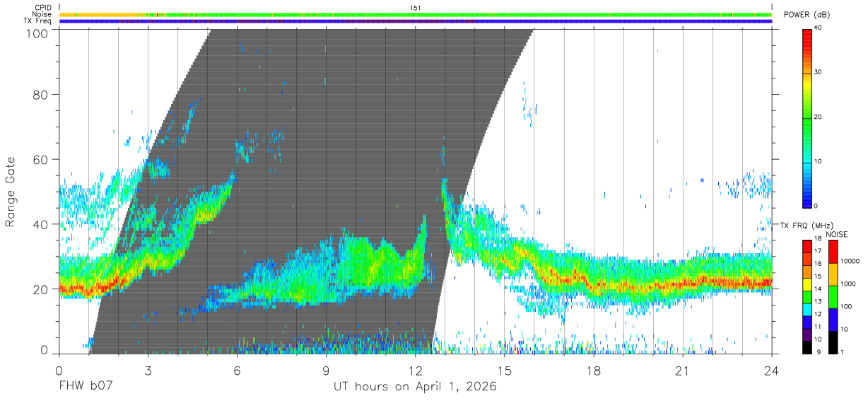
Task: Click the x-axis tick label 3
Action: 148,371
